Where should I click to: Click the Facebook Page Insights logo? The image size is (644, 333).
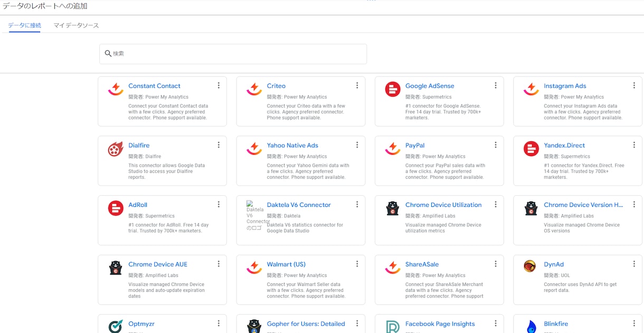(393, 327)
